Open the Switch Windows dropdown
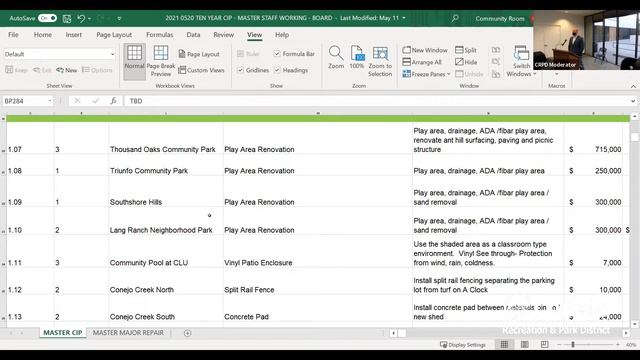Image resolution: width=640 pixels, height=360 pixels. pos(521,61)
